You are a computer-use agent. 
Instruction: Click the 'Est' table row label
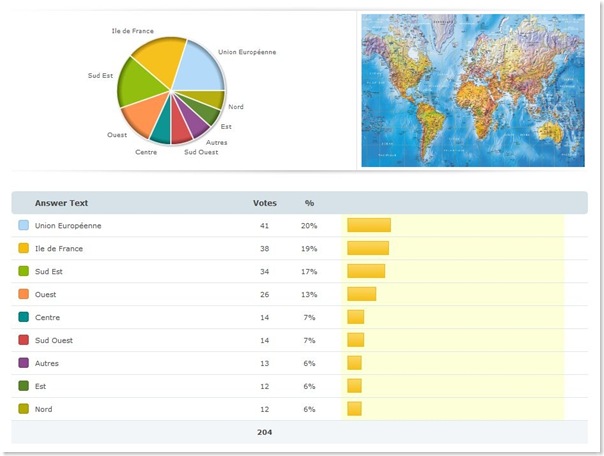pos(40,386)
